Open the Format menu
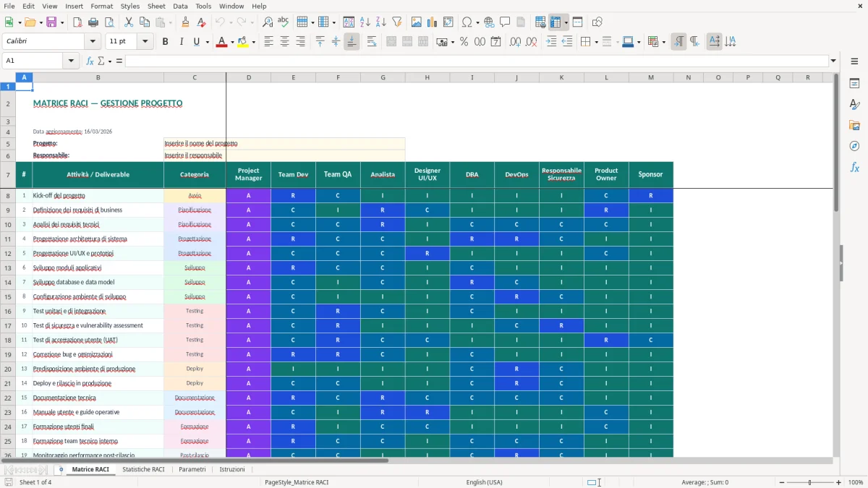This screenshot has height=488, width=868. pos(101,6)
